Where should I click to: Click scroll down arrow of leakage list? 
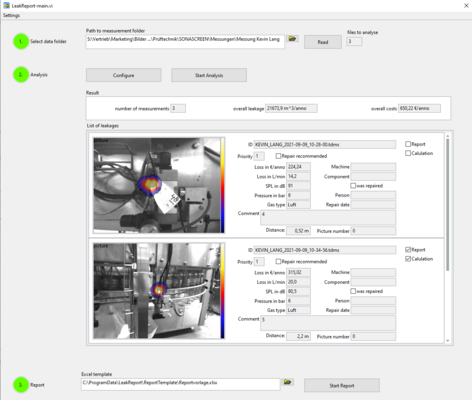coord(448,341)
